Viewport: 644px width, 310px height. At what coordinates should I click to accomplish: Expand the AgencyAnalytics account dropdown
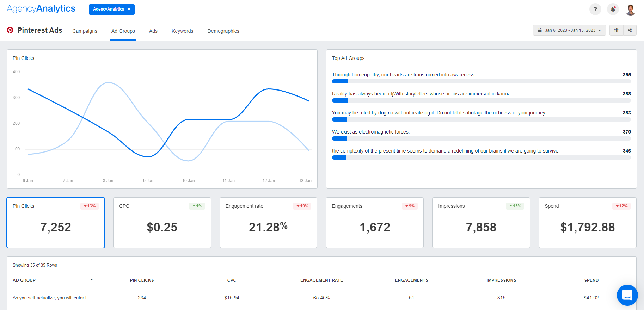click(x=111, y=10)
